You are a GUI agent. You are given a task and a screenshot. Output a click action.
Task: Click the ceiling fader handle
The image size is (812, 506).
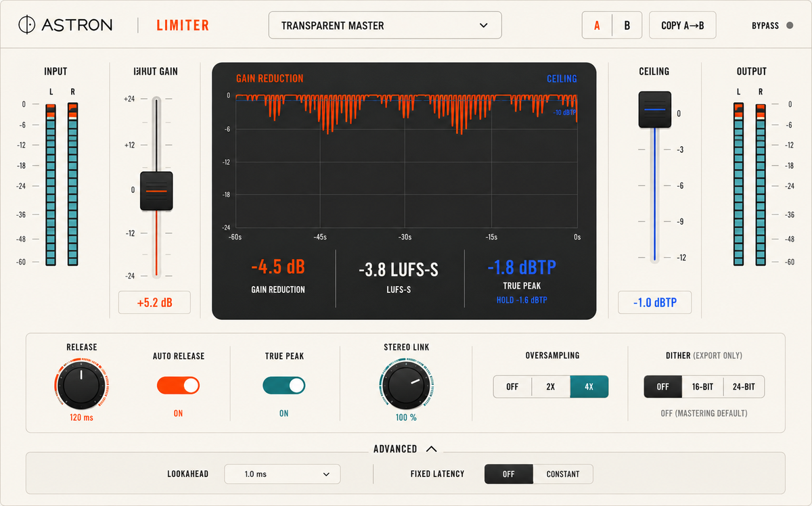pos(654,109)
